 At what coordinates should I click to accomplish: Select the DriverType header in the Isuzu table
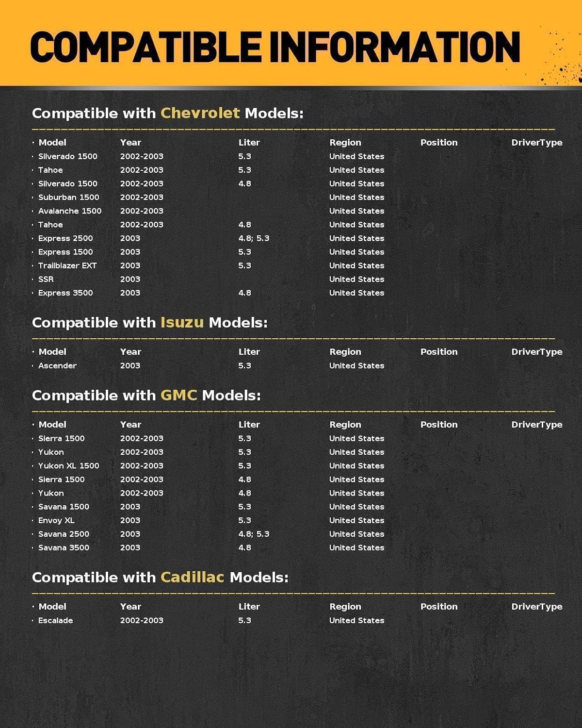click(x=537, y=351)
